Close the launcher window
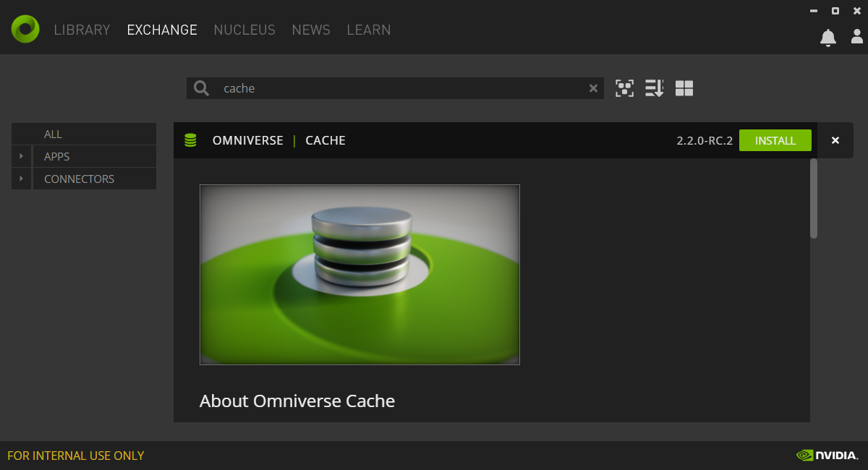 [x=856, y=11]
